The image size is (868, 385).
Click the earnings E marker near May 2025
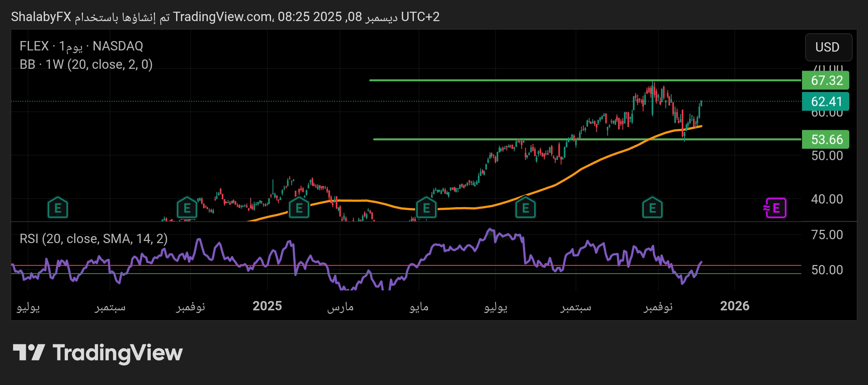(x=426, y=208)
